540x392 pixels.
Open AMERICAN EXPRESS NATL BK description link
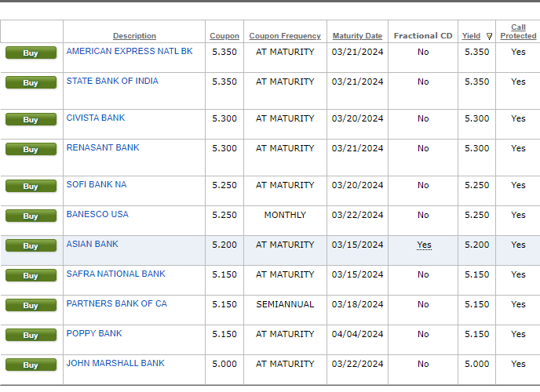(130, 51)
